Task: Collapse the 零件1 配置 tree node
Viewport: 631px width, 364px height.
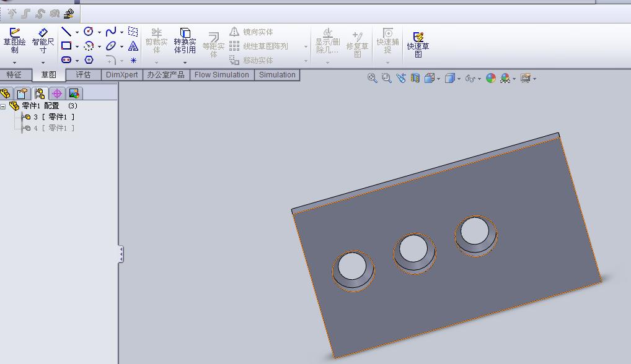Action: 3,106
